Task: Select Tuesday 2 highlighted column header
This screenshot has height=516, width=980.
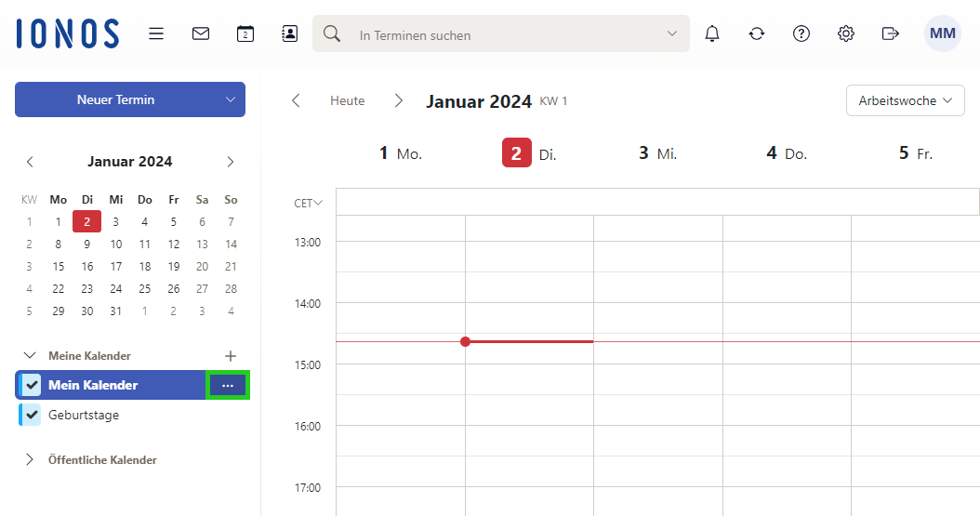Action: (x=529, y=153)
